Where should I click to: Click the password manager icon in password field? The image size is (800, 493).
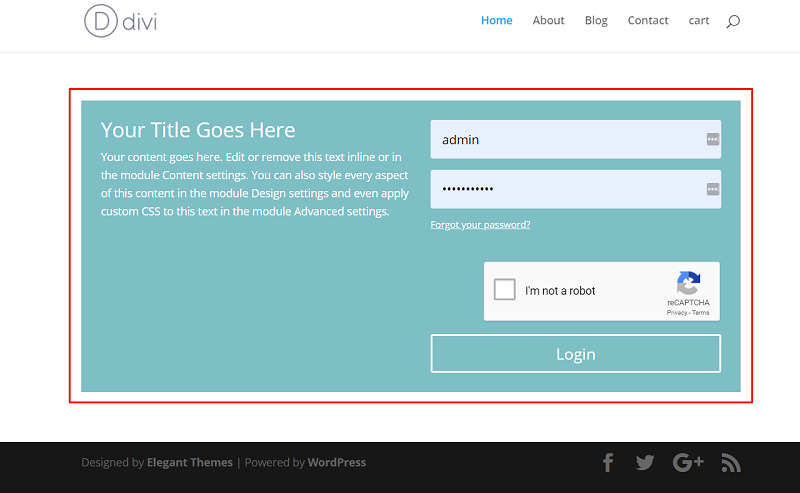pos(713,189)
